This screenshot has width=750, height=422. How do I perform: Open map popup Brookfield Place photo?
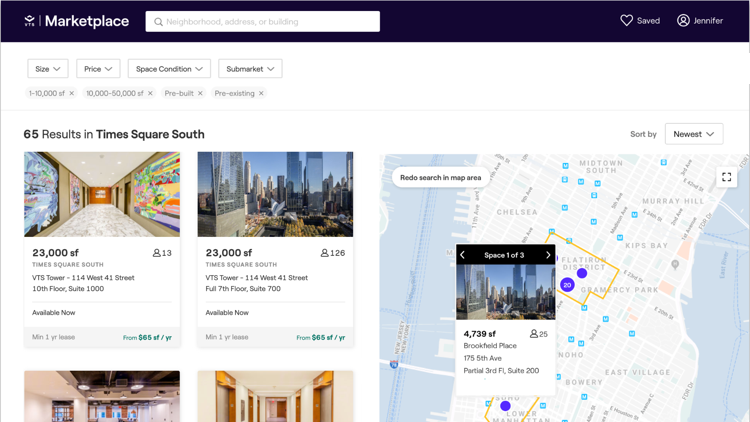tap(506, 292)
